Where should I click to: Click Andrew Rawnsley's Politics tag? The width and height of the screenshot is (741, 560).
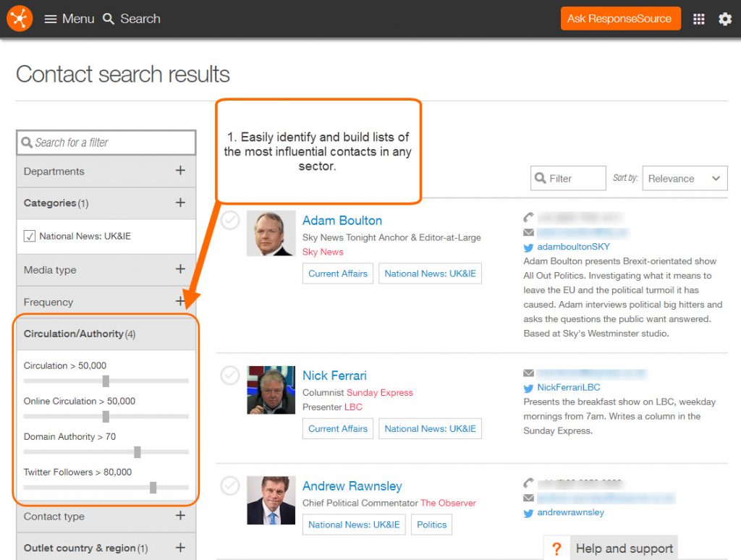click(x=431, y=525)
